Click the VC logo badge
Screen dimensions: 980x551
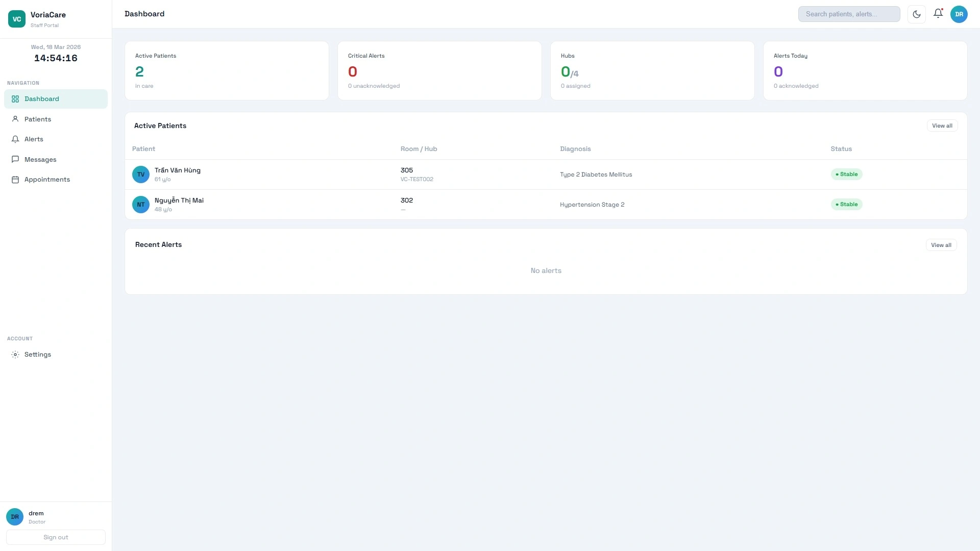(16, 19)
